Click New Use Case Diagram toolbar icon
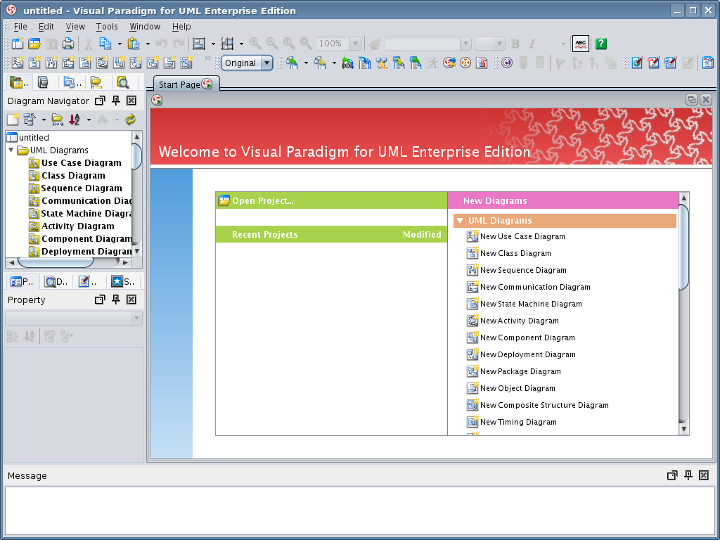The height and width of the screenshot is (540, 720). pos(18,62)
